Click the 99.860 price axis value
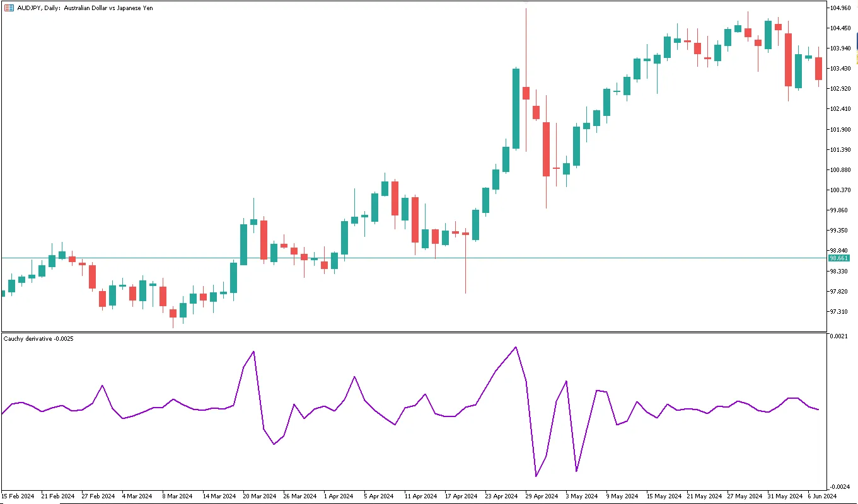The width and height of the screenshot is (858, 504). click(840, 210)
